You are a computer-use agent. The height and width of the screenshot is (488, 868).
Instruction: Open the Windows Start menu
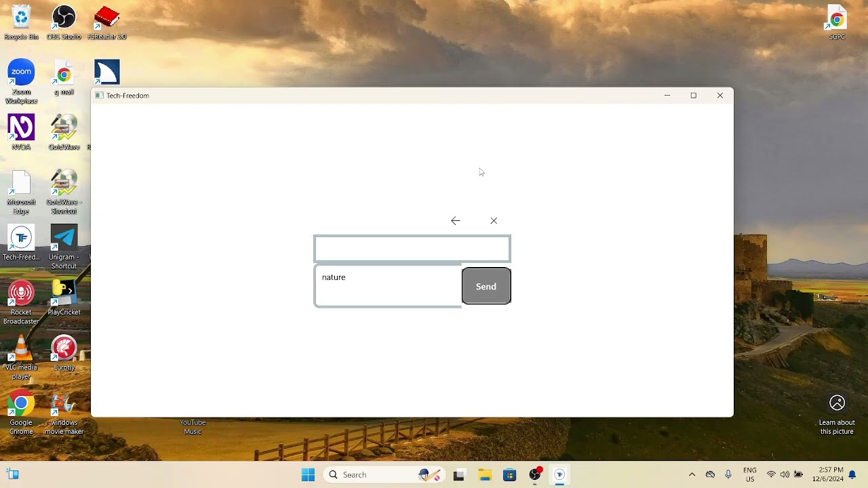308,475
